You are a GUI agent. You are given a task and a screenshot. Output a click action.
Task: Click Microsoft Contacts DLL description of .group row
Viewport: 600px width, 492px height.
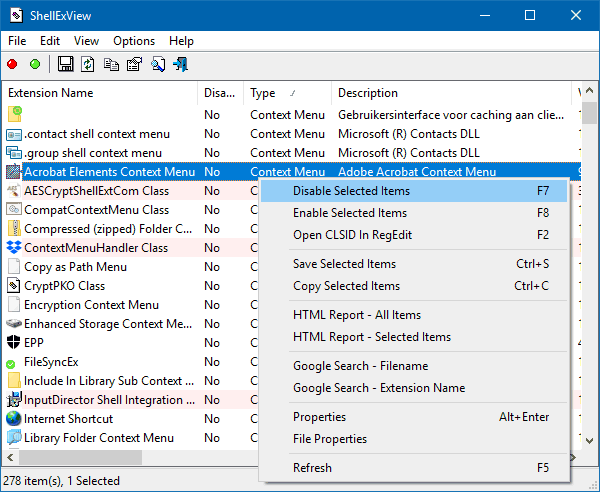click(x=408, y=153)
